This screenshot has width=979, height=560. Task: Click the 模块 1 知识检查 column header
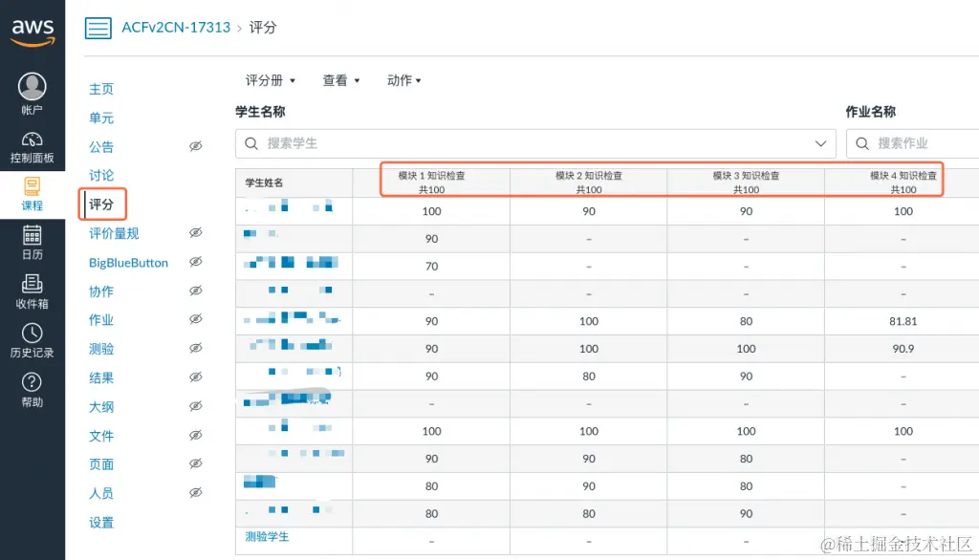click(x=431, y=183)
